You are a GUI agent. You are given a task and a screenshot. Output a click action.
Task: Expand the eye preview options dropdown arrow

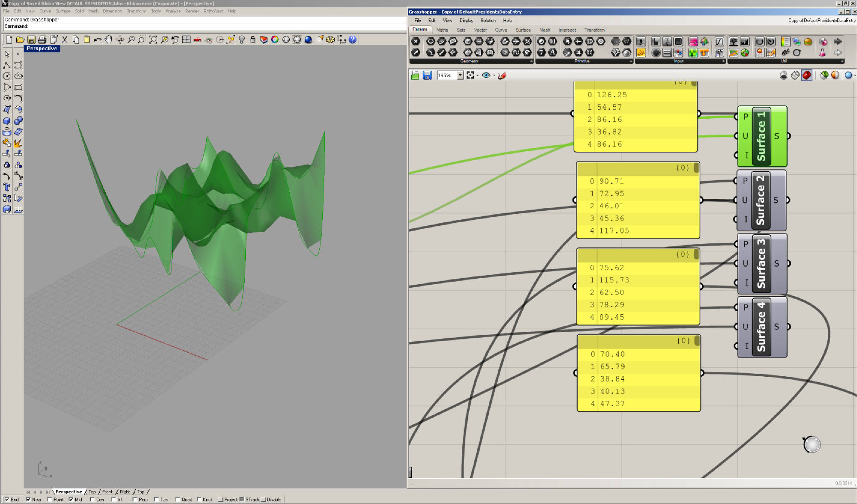[494, 76]
